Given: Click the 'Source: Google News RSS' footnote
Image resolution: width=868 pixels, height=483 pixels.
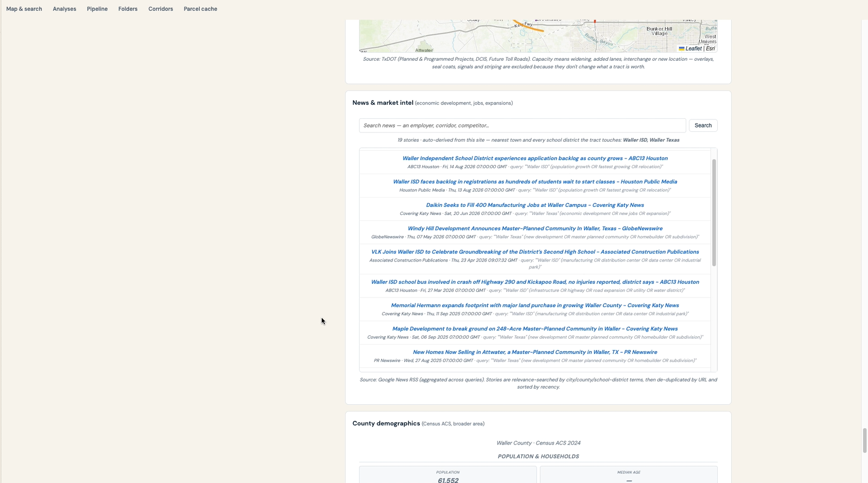Looking at the screenshot, I should click(x=538, y=383).
